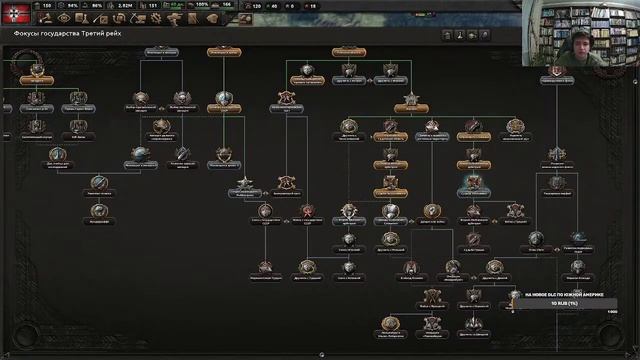The image size is (640, 360).
Task: Select the Дружба с Чехословакией focus
Action: [349, 131]
